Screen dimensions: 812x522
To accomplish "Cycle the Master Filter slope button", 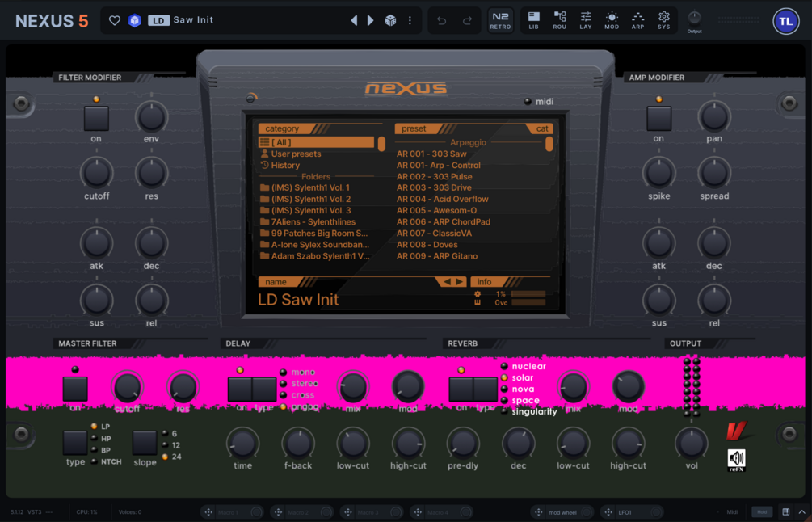I will click(145, 442).
